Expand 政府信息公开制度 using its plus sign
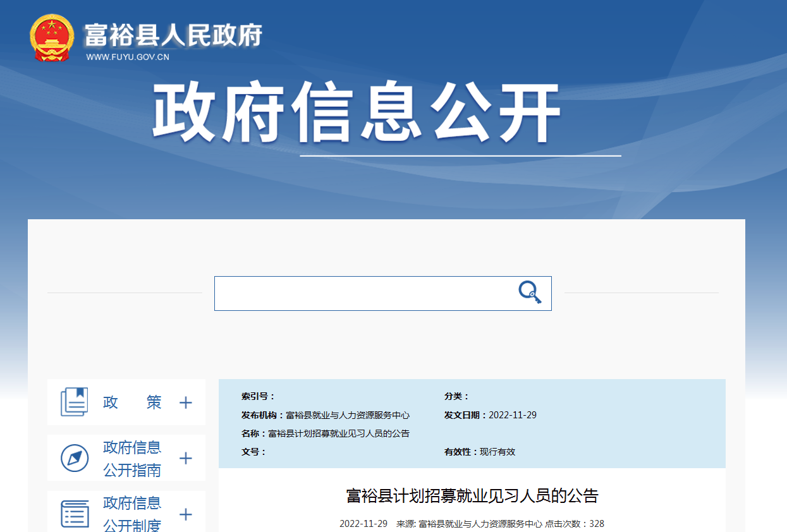The width and height of the screenshot is (787, 532). click(x=185, y=514)
